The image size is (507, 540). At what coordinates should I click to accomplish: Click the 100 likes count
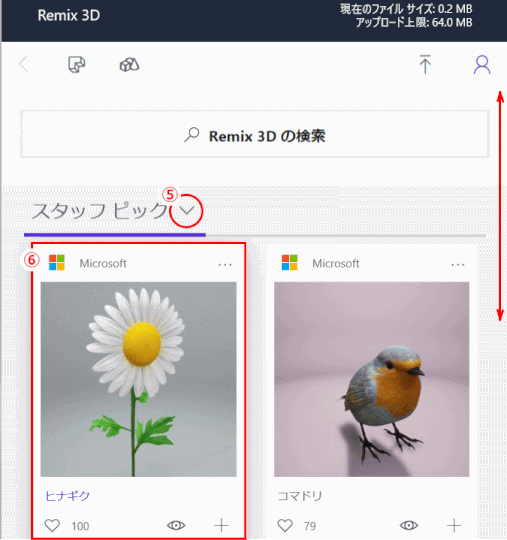(x=80, y=526)
